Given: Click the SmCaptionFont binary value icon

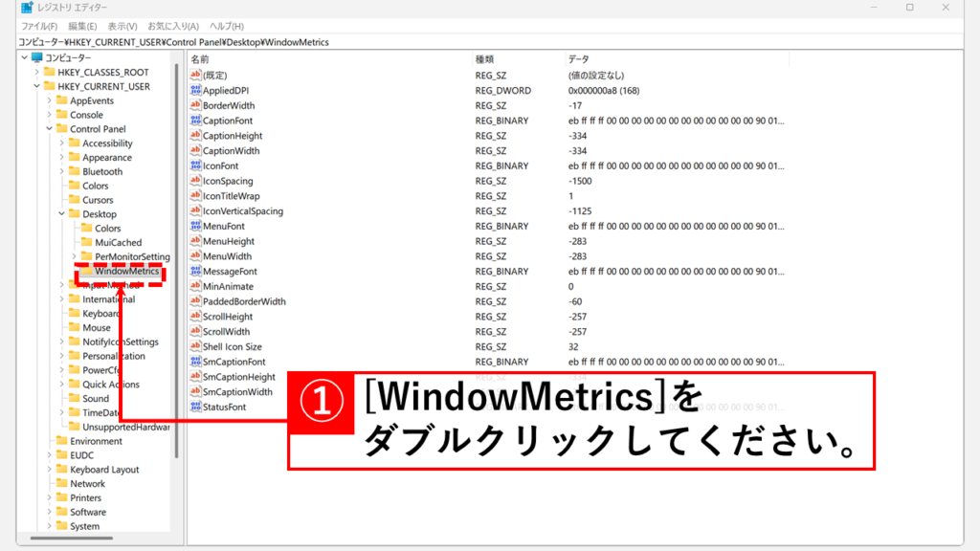Looking at the screenshot, I should (x=195, y=362).
